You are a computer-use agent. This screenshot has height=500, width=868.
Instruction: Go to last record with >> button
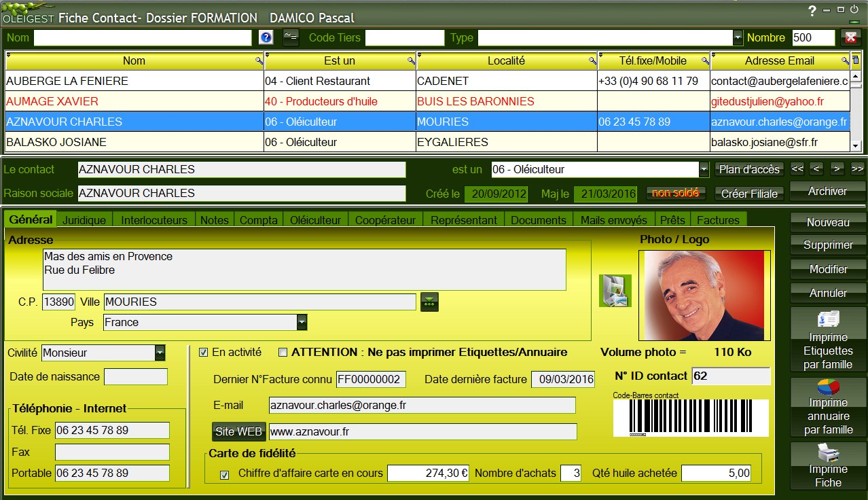tap(858, 168)
